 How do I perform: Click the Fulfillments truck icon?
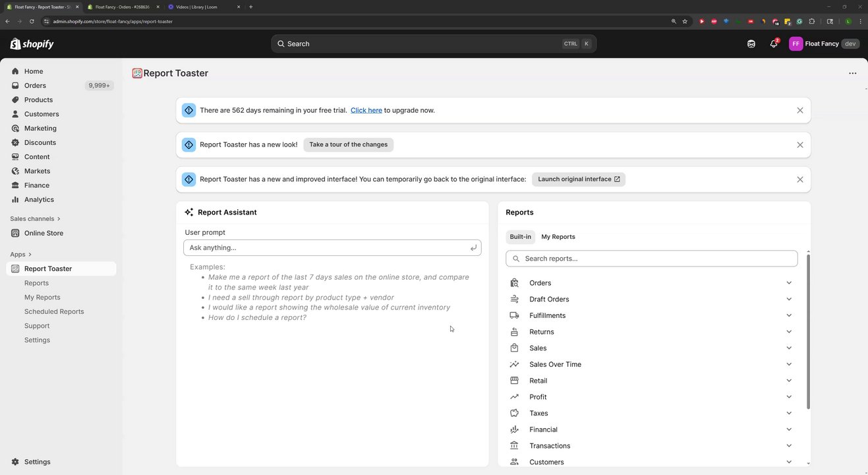(x=515, y=315)
